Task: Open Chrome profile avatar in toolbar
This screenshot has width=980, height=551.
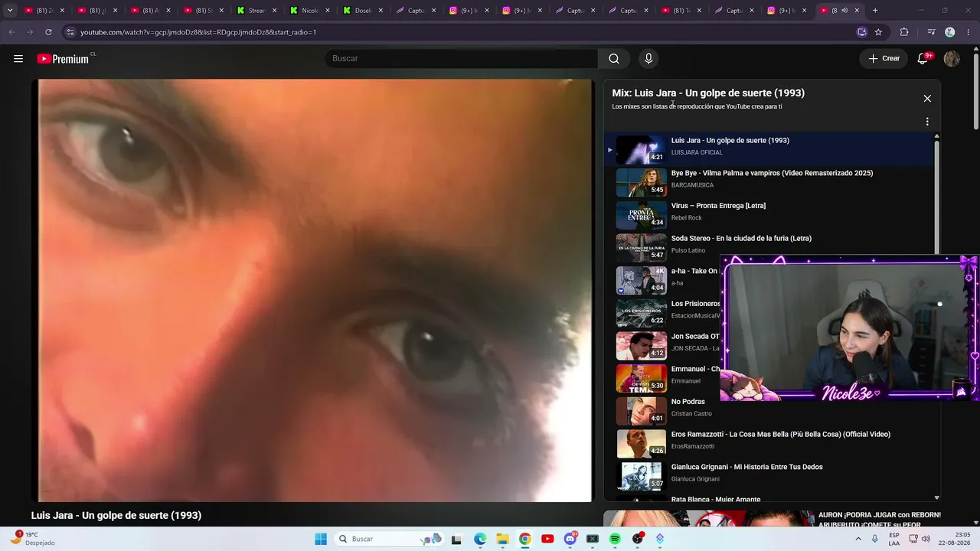Action: tap(950, 32)
